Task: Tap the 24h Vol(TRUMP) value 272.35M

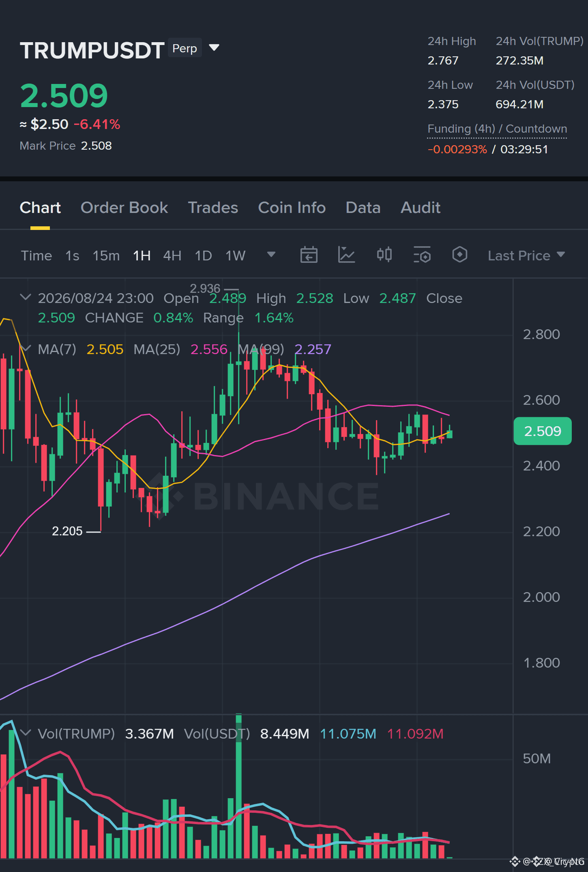Action: (519, 61)
